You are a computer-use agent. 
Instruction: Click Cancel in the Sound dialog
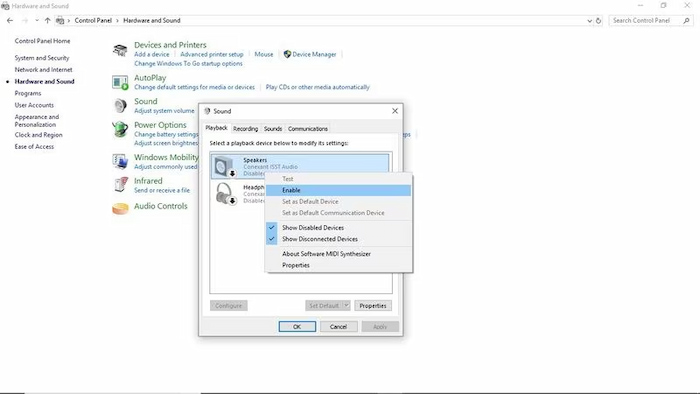tap(338, 327)
